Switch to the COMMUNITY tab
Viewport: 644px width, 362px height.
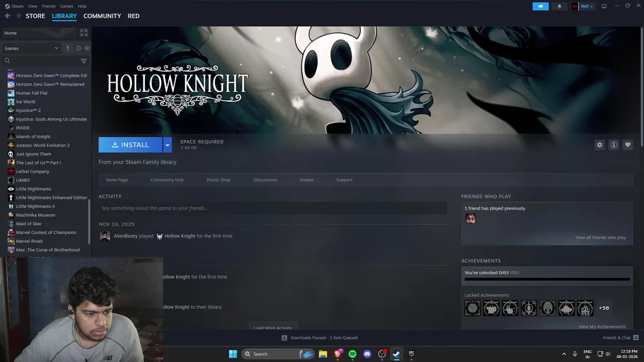[102, 16]
